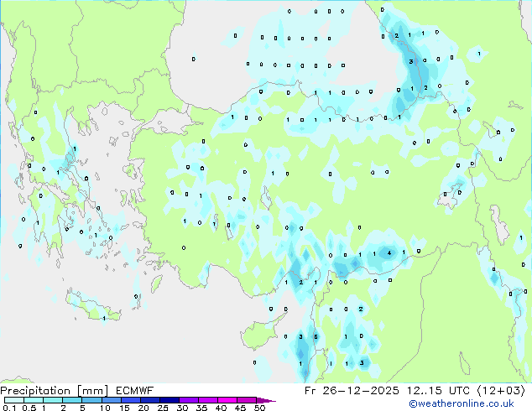Click the 0.5–1 mm legend color box
This screenshot has height=411, width=532.
click(34, 400)
